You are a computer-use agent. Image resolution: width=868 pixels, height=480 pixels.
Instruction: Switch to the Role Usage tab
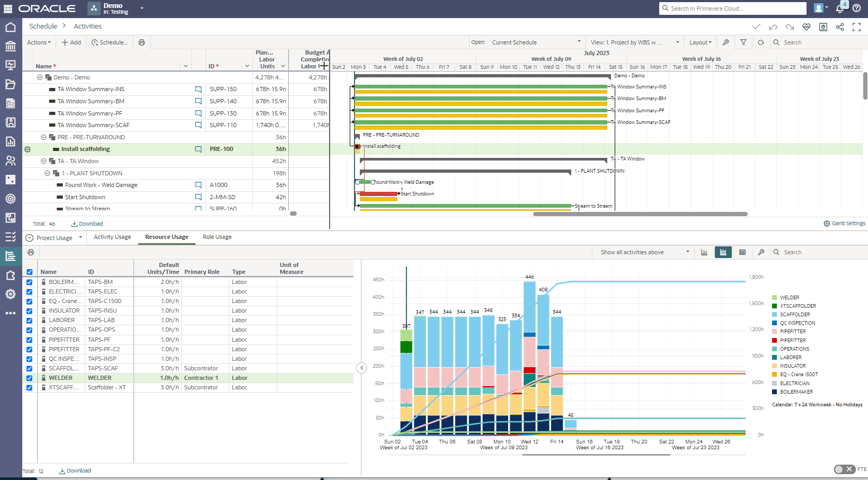(x=217, y=237)
